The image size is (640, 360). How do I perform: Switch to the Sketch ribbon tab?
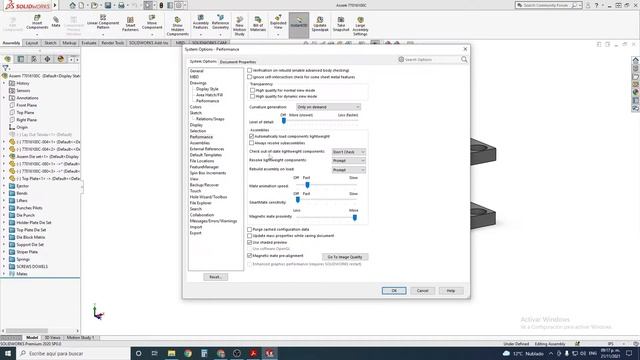pos(50,43)
